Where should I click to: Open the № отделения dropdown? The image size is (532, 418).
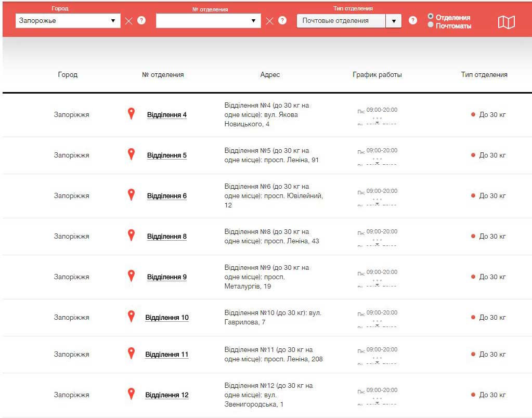pyautogui.click(x=208, y=21)
